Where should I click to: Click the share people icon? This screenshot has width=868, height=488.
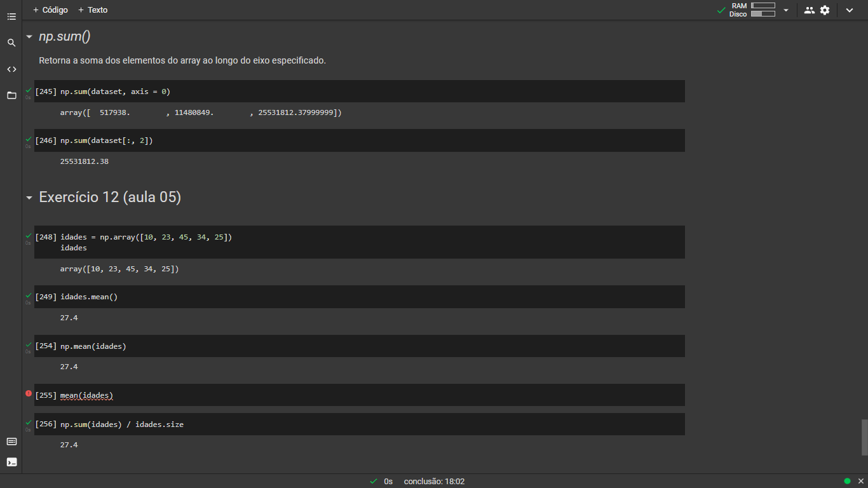point(809,10)
